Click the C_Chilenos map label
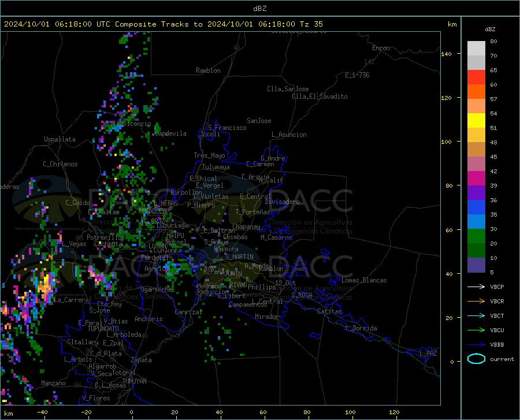Image resolution: width=520 pixels, height=420 pixels. 60,164
